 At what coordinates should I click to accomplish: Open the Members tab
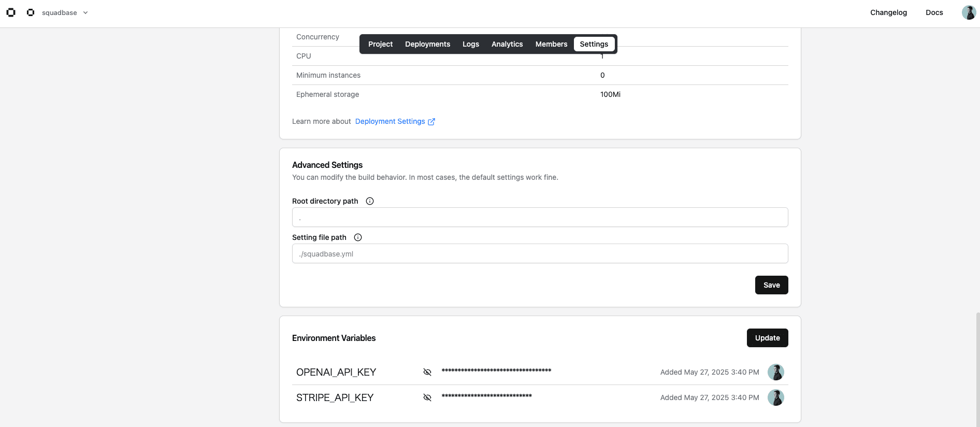(551, 44)
